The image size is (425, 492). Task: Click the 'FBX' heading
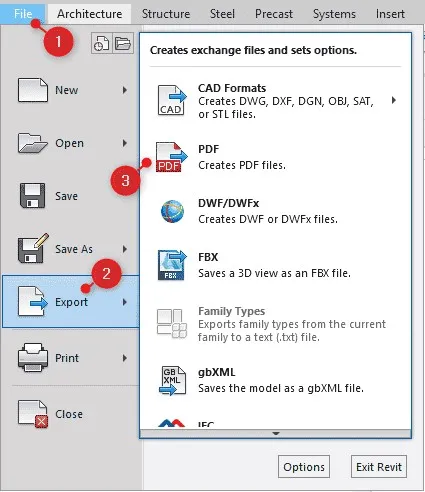tap(208, 257)
